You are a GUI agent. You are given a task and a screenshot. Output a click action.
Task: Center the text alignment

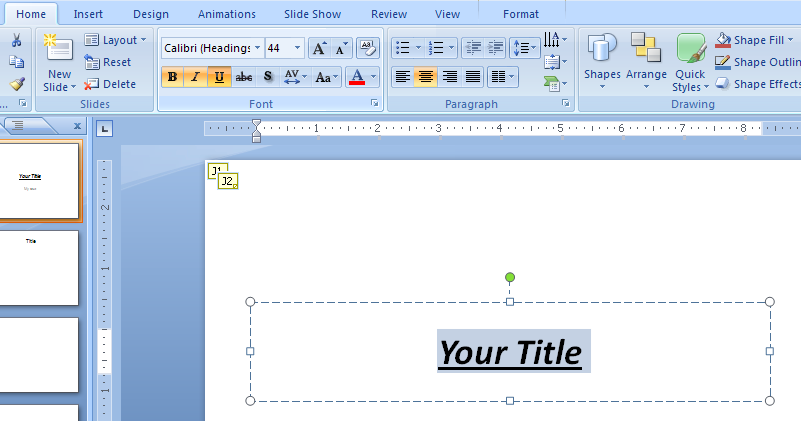(426, 77)
